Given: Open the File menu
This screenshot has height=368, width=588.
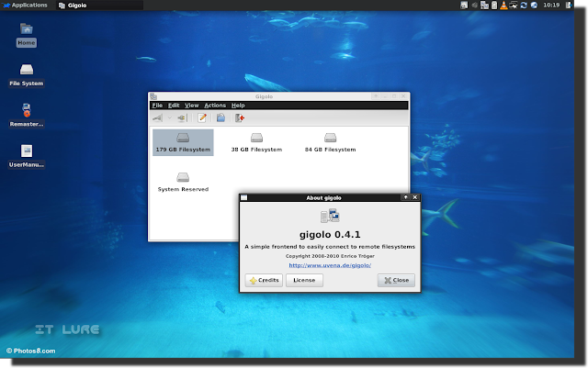Looking at the screenshot, I should pos(157,106).
